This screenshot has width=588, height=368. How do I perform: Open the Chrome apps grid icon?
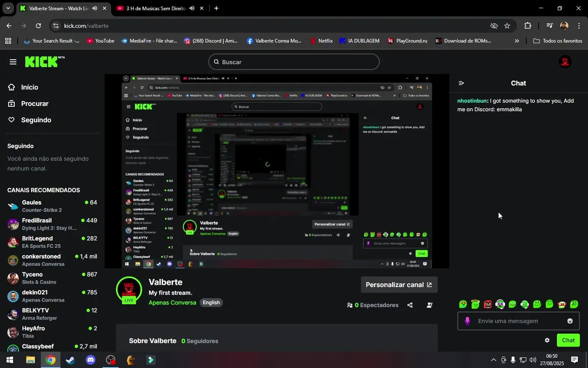8,40
